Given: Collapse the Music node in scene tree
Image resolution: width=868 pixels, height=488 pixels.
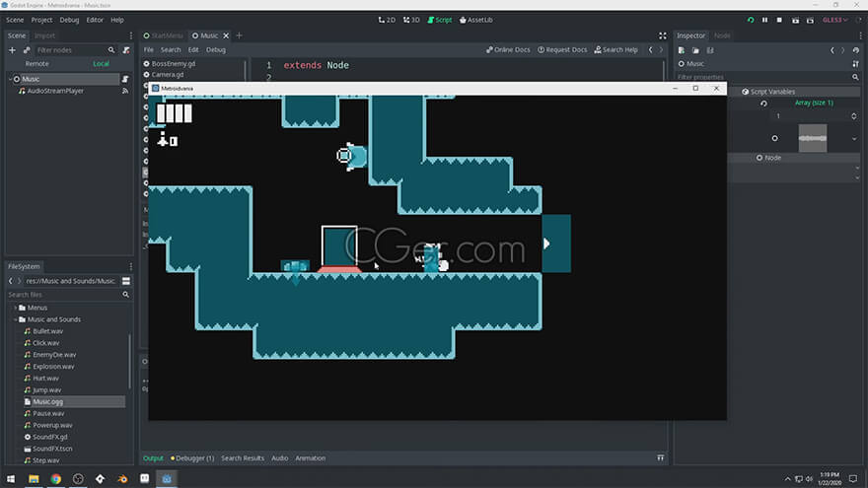Looking at the screenshot, I should tap(11, 79).
